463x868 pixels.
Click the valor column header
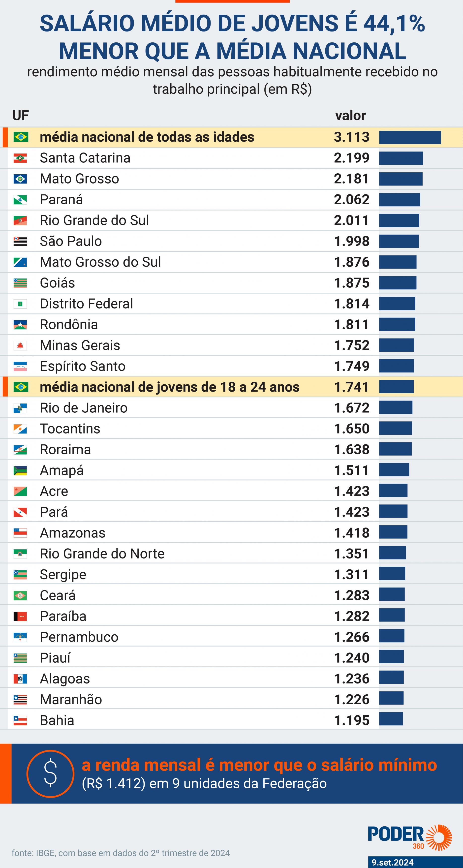click(350, 116)
